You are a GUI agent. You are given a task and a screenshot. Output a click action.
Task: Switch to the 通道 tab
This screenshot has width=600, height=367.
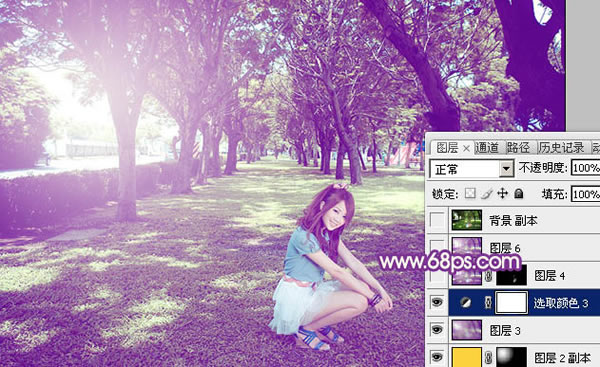click(x=487, y=148)
